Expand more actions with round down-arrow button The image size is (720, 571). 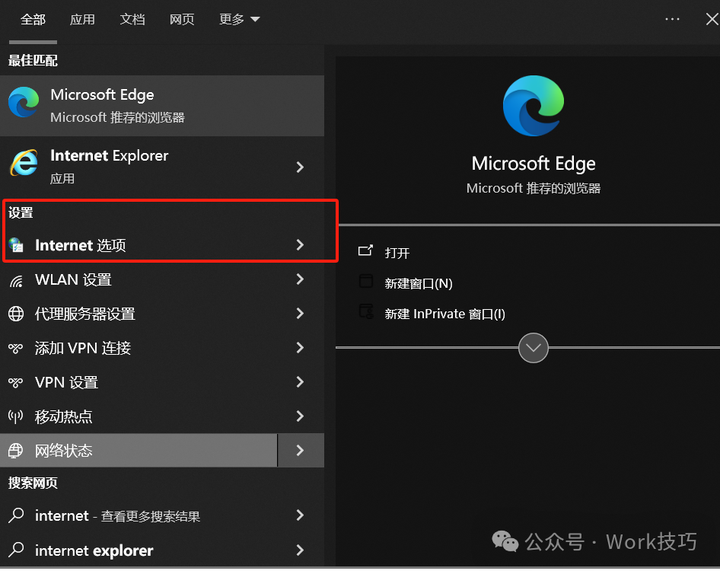[x=533, y=348]
